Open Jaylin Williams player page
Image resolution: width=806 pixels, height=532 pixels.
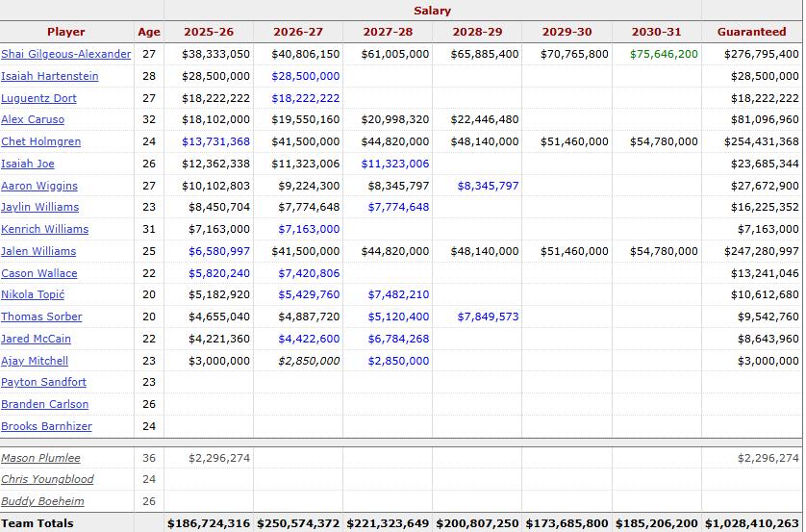40,207
